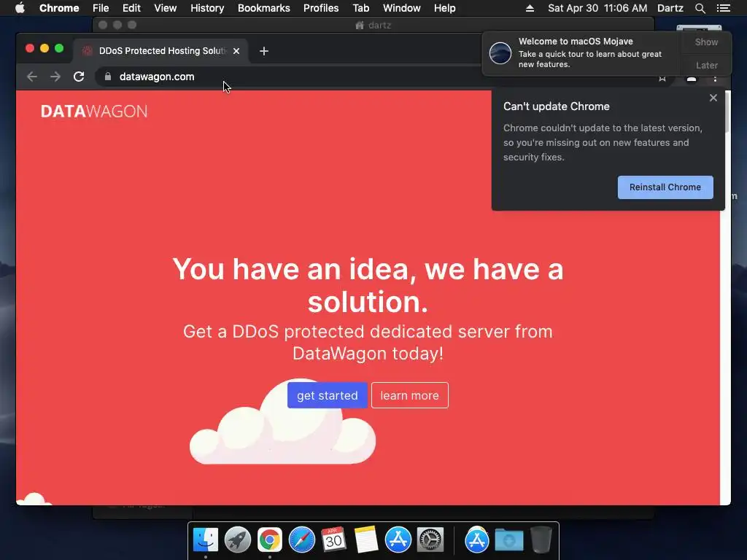Open the File menu
The width and height of the screenshot is (747, 560).
click(101, 8)
